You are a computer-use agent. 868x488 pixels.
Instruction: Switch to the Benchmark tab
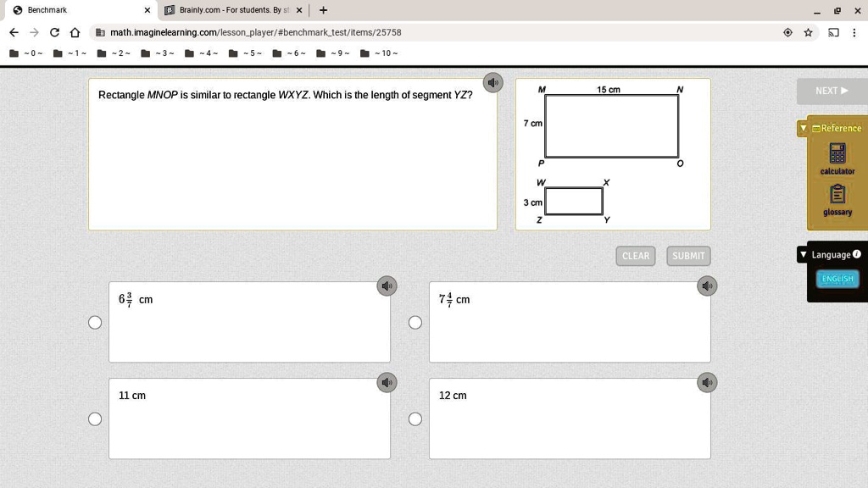(x=79, y=10)
